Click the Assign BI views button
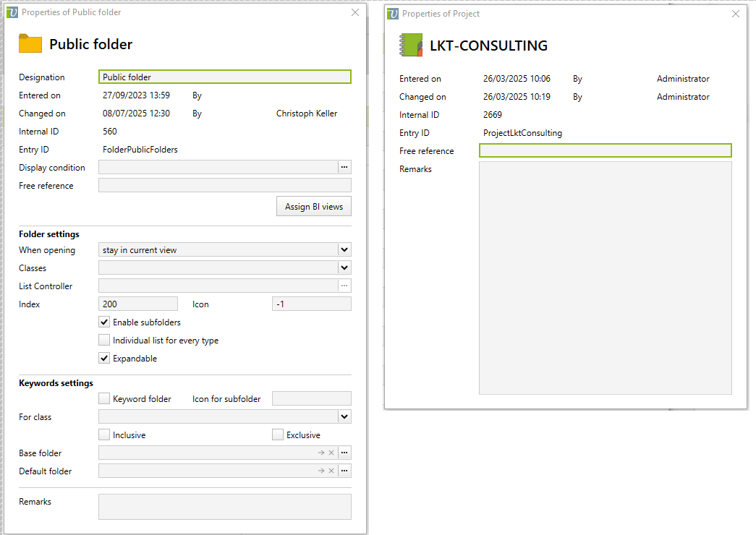The image size is (756, 535). pos(313,206)
